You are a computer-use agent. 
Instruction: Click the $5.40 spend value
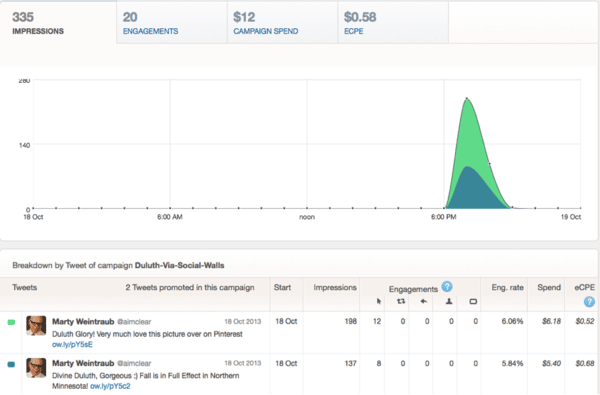[551, 363]
